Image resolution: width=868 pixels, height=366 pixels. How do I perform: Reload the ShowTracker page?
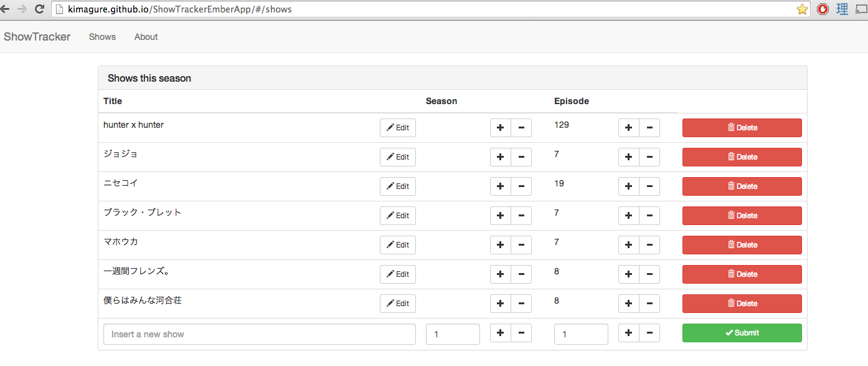click(x=39, y=9)
